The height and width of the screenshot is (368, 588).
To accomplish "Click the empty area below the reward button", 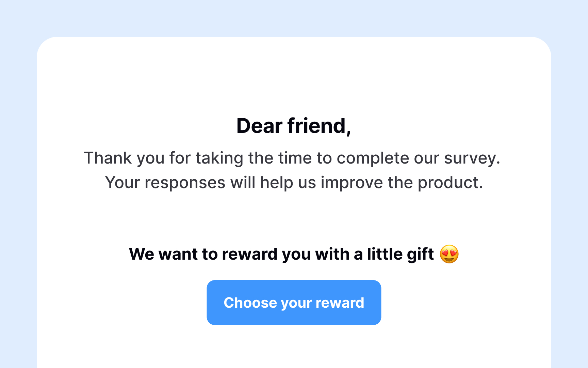I will pos(294,348).
